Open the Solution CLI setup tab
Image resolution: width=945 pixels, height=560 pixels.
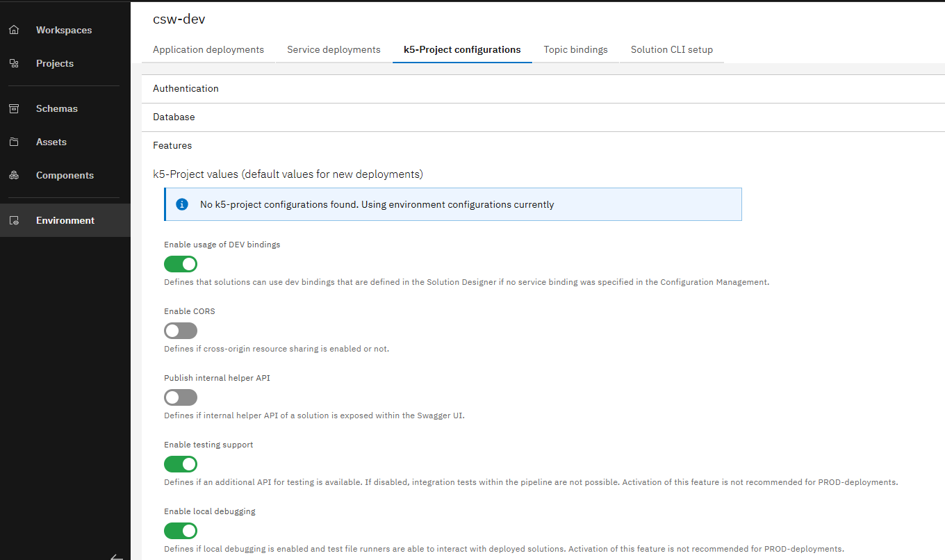(671, 49)
